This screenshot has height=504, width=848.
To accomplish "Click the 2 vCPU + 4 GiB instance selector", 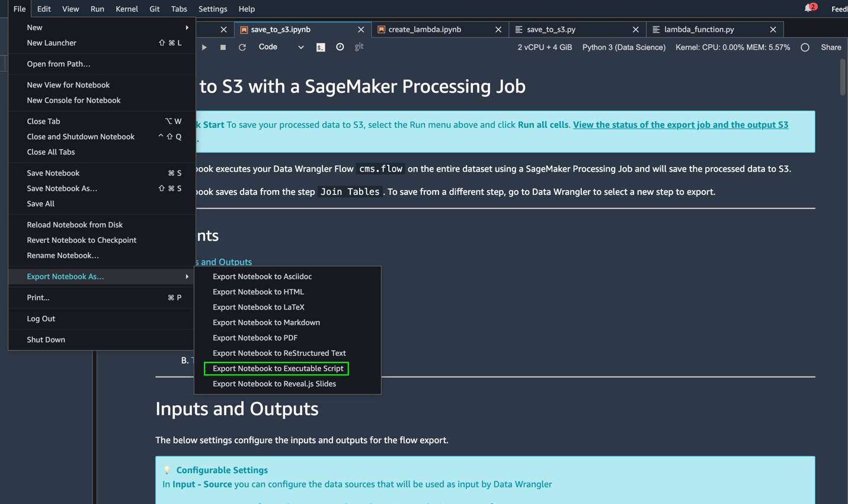I will coord(545,47).
